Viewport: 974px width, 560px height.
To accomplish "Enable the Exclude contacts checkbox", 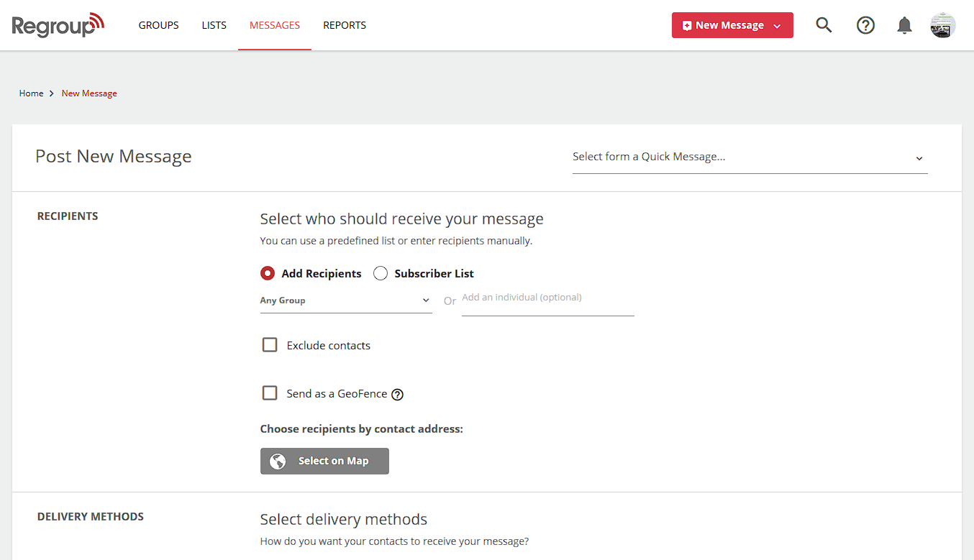I will [x=270, y=344].
